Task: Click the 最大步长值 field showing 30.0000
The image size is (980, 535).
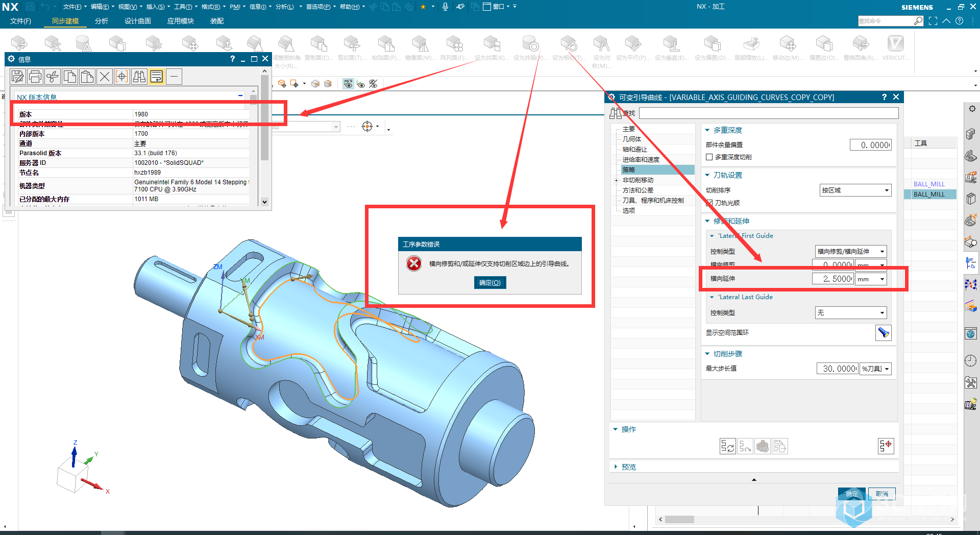Action: point(838,369)
